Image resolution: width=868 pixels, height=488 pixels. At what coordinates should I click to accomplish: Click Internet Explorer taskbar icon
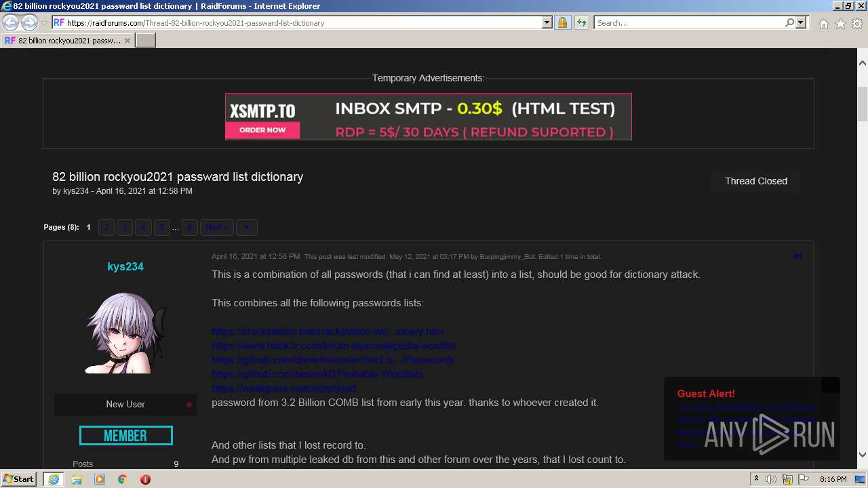[x=53, y=479]
